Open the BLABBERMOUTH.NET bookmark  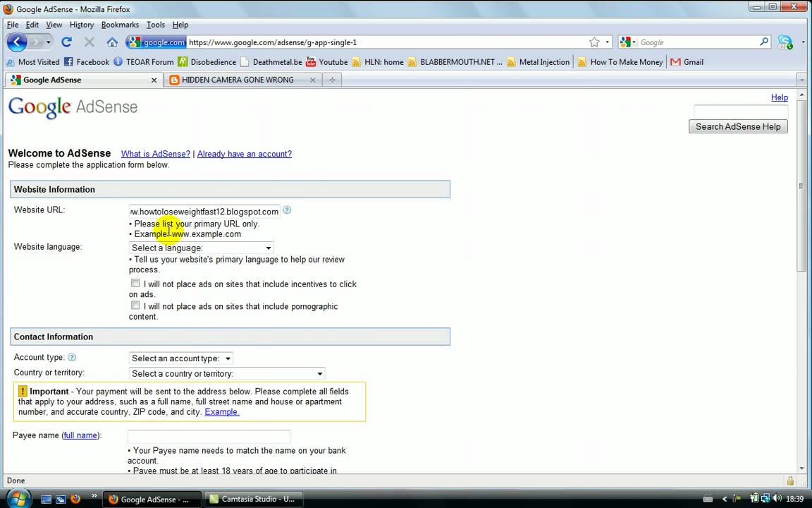[455, 61]
